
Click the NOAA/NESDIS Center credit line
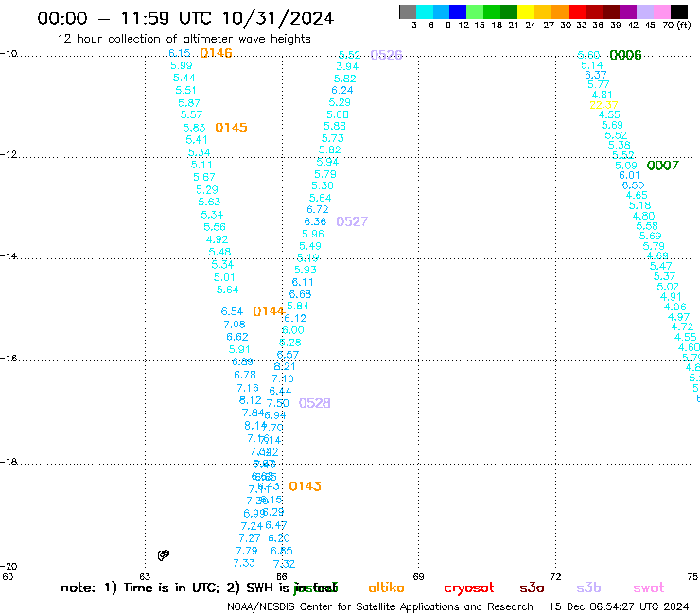click(x=380, y=606)
